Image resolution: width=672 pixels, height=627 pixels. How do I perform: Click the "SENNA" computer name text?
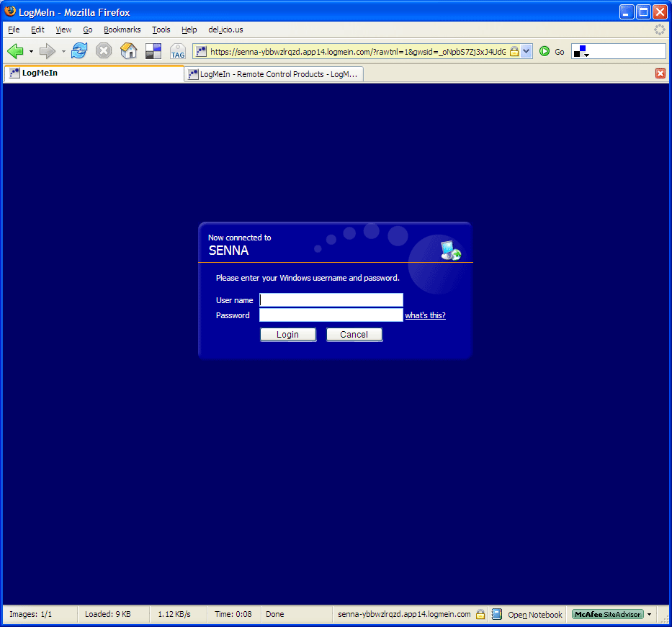pos(228,251)
